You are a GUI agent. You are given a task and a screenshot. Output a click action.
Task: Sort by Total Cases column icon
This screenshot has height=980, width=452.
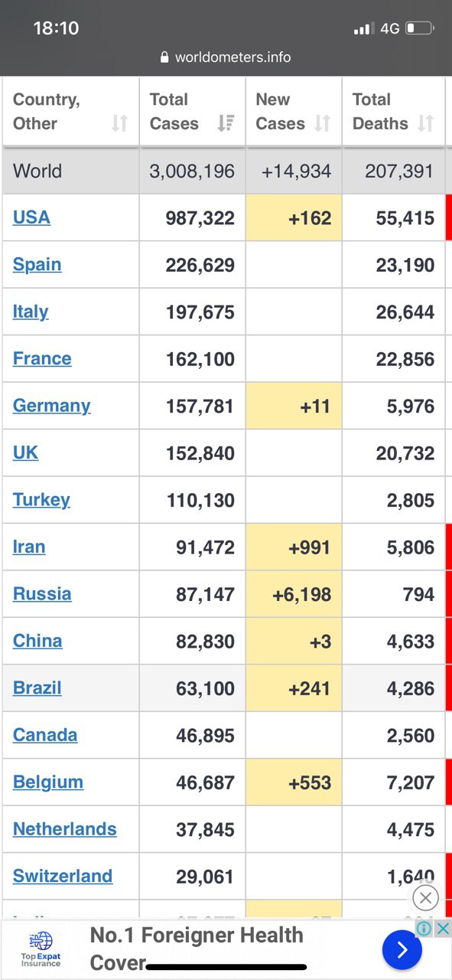(226, 123)
